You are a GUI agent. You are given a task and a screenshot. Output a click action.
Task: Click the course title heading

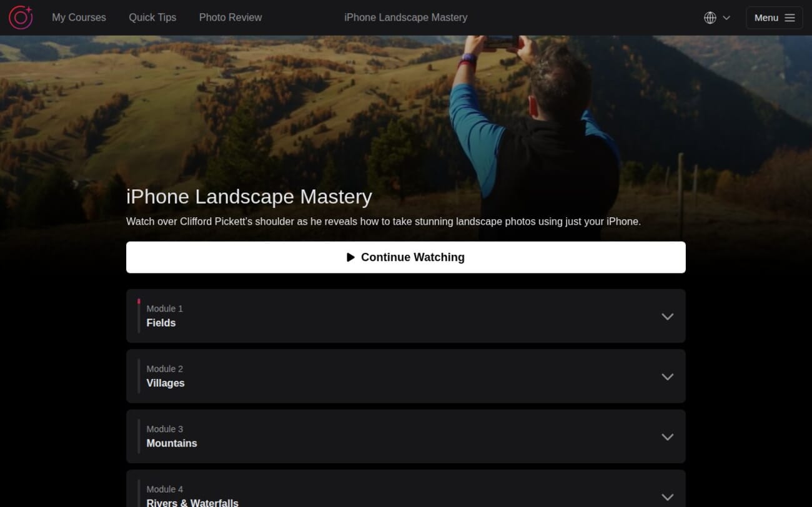click(x=249, y=197)
